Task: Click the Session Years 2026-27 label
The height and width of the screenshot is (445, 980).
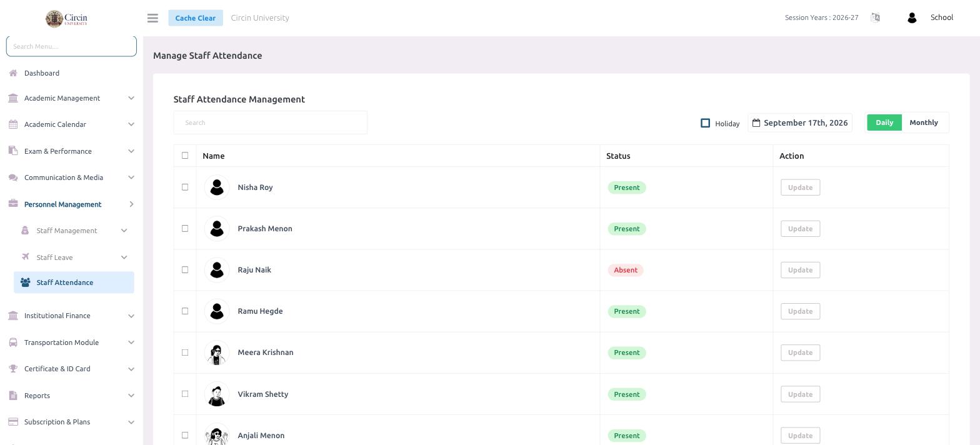Action: pos(821,17)
